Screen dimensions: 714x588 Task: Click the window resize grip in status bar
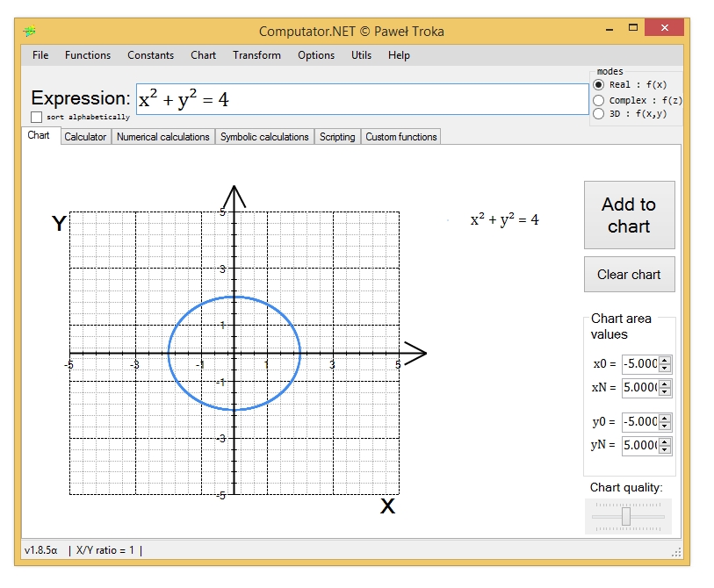[676, 552]
